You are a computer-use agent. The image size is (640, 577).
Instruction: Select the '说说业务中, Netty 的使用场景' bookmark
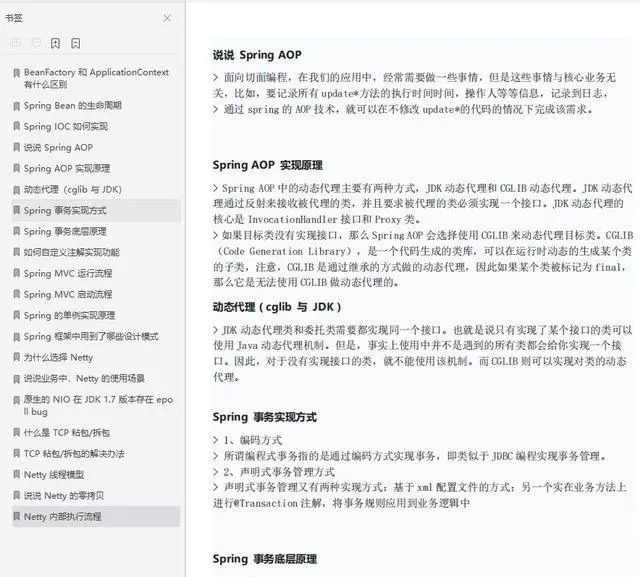coord(84,379)
